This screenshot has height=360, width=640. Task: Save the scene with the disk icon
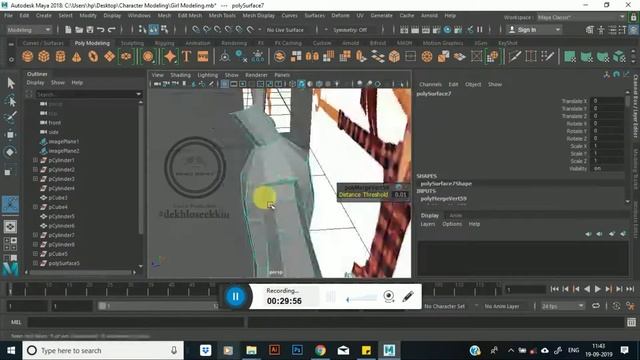(90, 30)
